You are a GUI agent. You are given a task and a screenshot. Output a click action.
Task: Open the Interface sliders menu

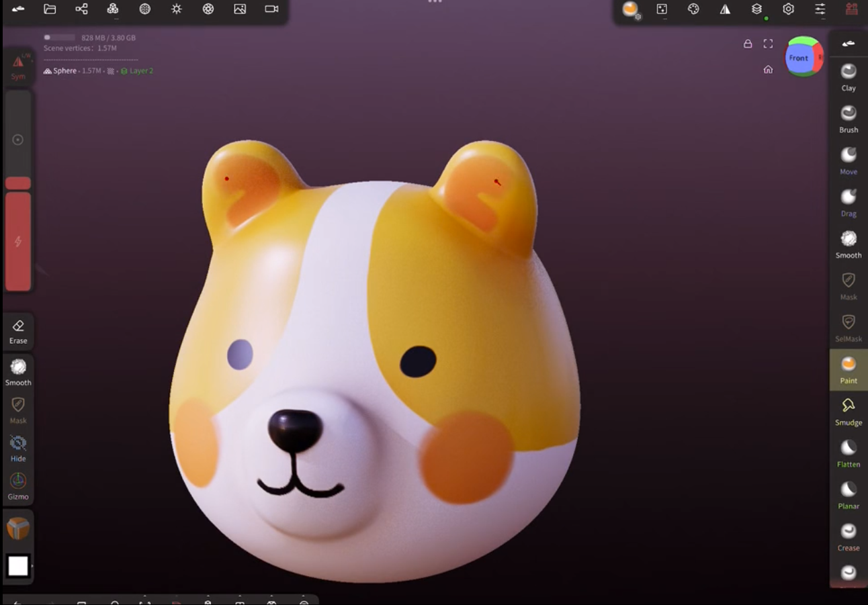tap(820, 9)
